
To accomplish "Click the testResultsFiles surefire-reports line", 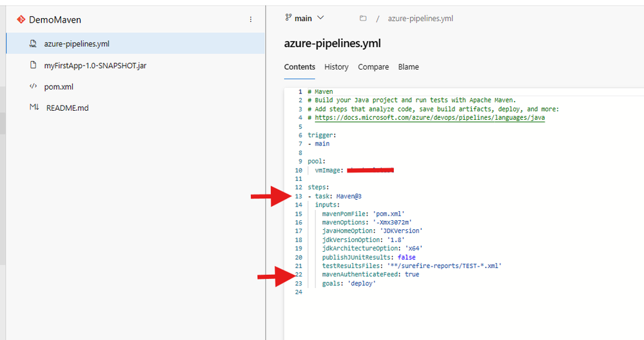I will click(x=412, y=266).
